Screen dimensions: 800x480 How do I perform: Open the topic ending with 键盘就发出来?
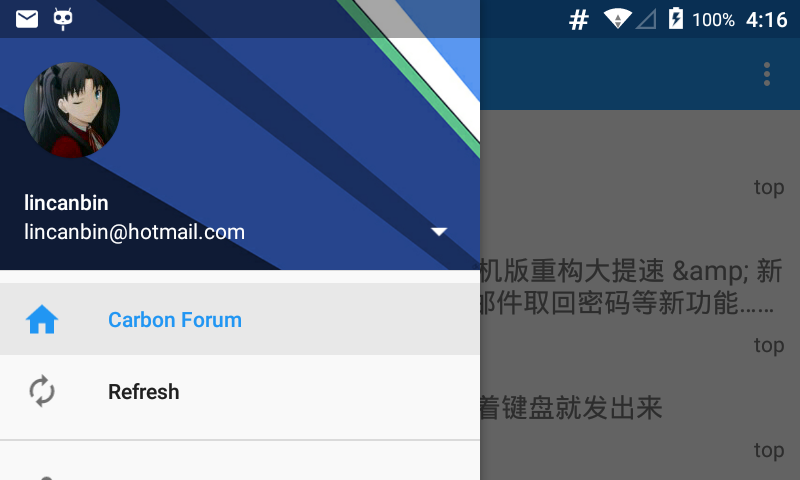click(571, 408)
